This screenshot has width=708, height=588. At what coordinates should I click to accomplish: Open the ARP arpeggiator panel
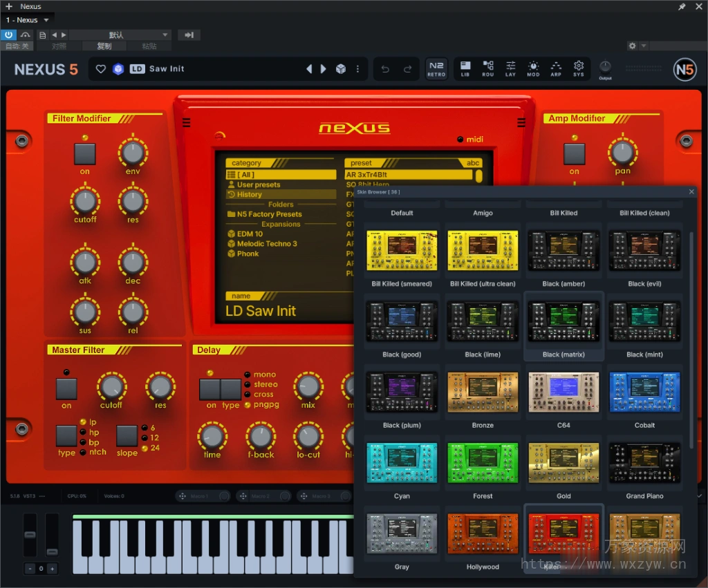coord(556,68)
